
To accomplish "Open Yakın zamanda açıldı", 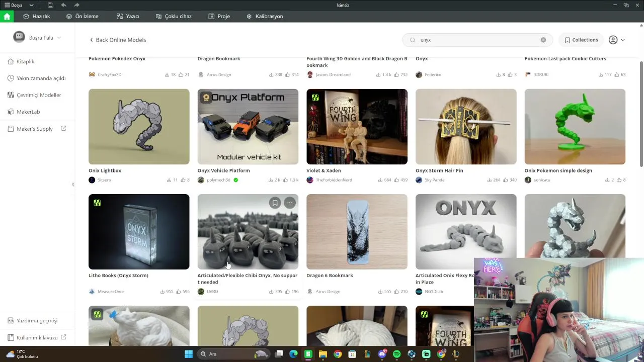I will click(37, 78).
